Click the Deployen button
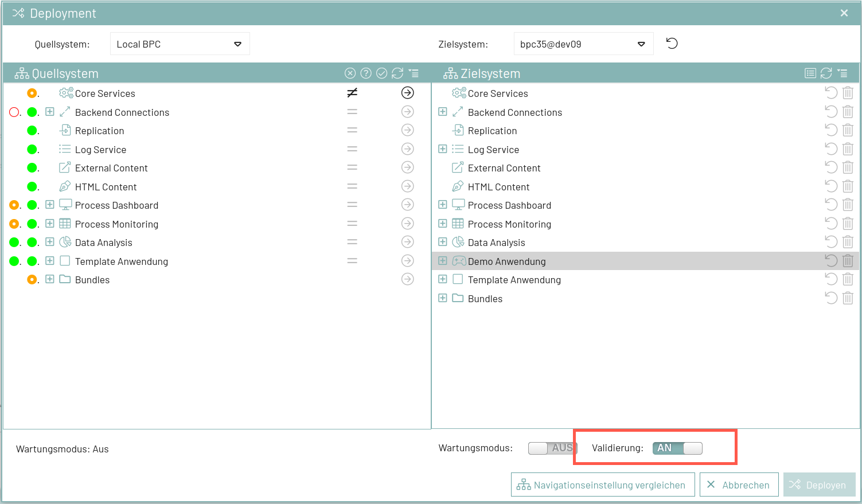 (819, 485)
